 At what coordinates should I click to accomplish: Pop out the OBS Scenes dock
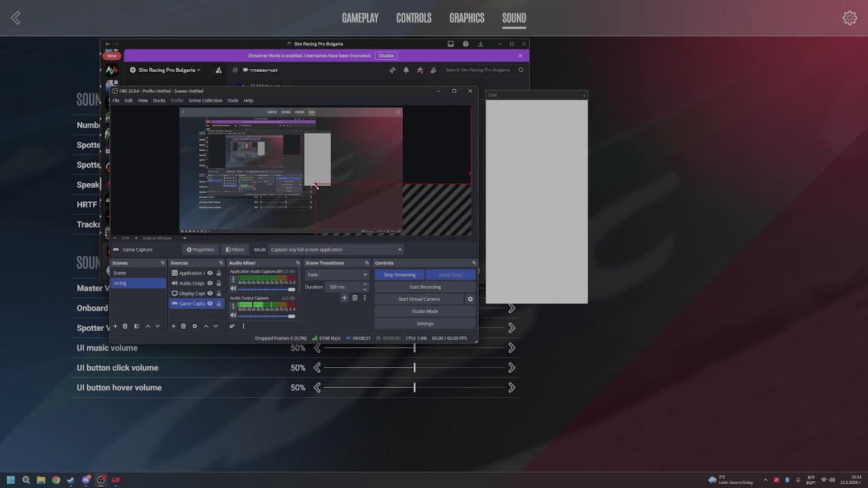(163, 263)
